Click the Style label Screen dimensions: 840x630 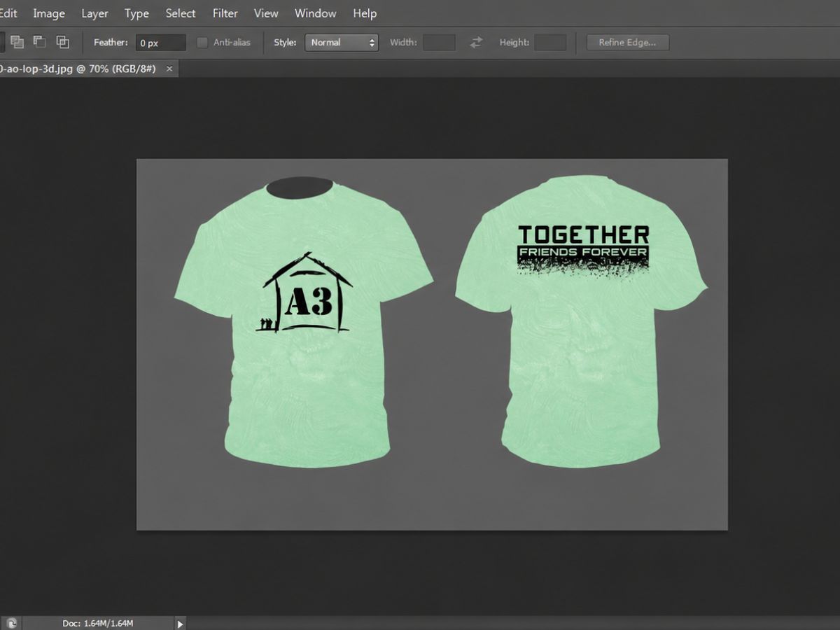[285, 43]
